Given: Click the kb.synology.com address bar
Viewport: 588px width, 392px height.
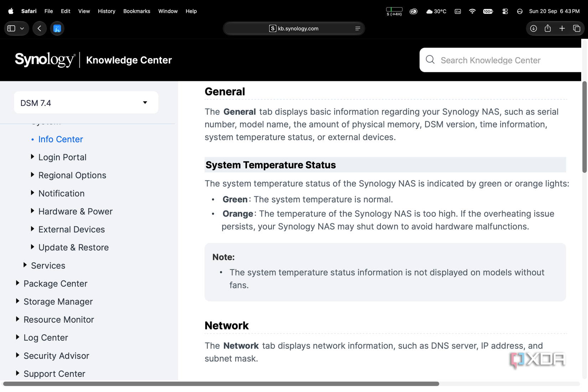Looking at the screenshot, I should point(294,29).
